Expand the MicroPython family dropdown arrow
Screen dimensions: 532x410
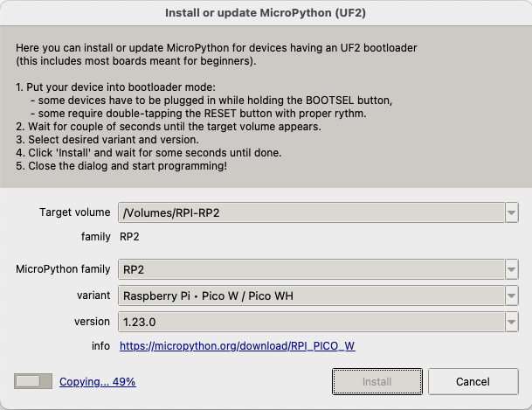[x=510, y=268]
